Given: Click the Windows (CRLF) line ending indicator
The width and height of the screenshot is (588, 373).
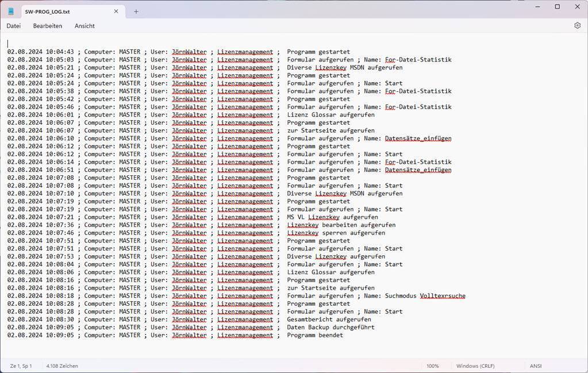Looking at the screenshot, I should pos(475,366).
